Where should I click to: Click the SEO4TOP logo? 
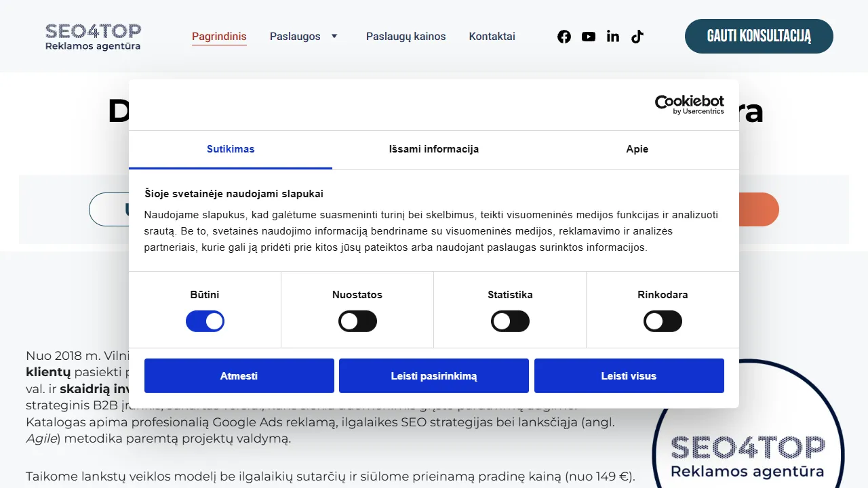[x=93, y=37]
